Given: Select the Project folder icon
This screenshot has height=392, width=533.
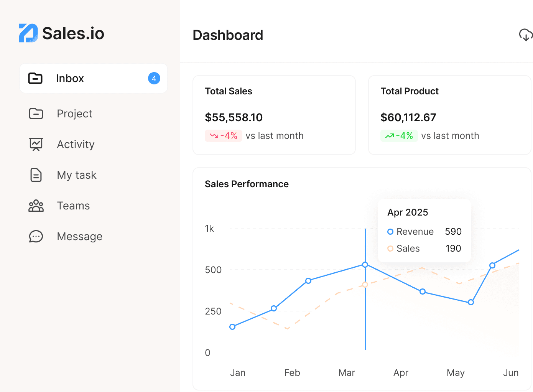Looking at the screenshot, I should (x=35, y=114).
